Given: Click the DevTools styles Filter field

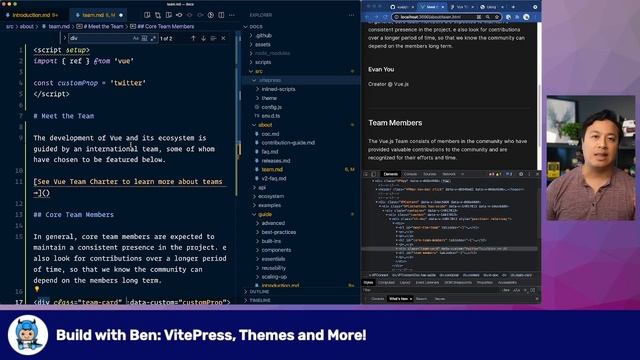Looking at the screenshot, I should click(431, 290).
